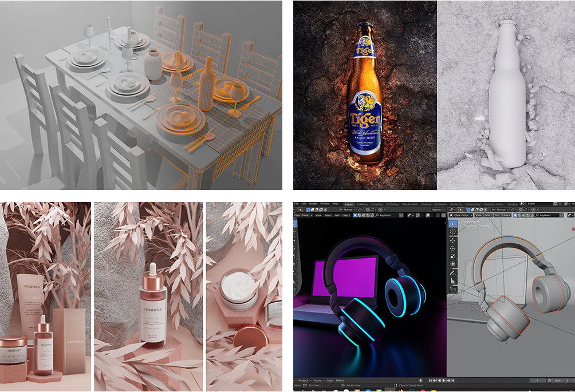The width and height of the screenshot is (575, 392).
Task: Click the active tool icon in rendered viewport tool settings
Action: 300,209
